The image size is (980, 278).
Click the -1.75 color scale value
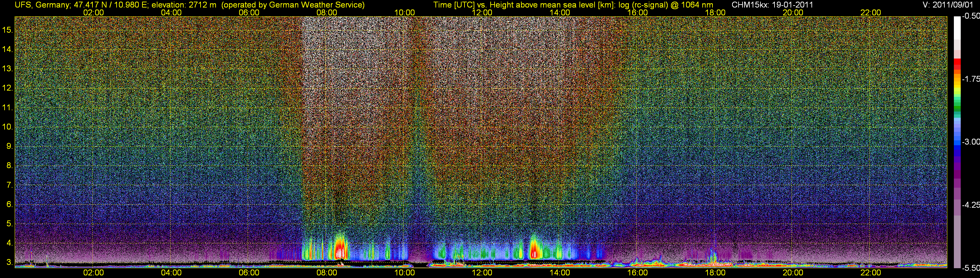(x=971, y=79)
